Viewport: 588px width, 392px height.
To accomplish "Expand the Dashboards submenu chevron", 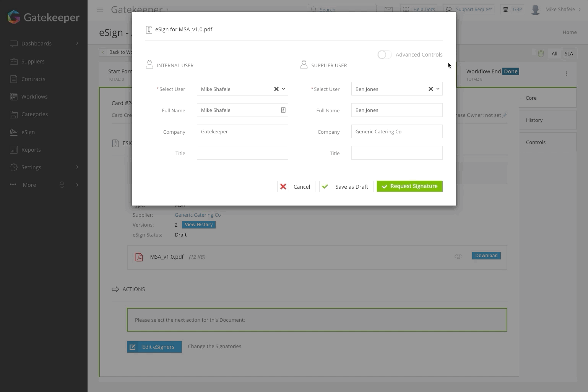I will 77,43.
